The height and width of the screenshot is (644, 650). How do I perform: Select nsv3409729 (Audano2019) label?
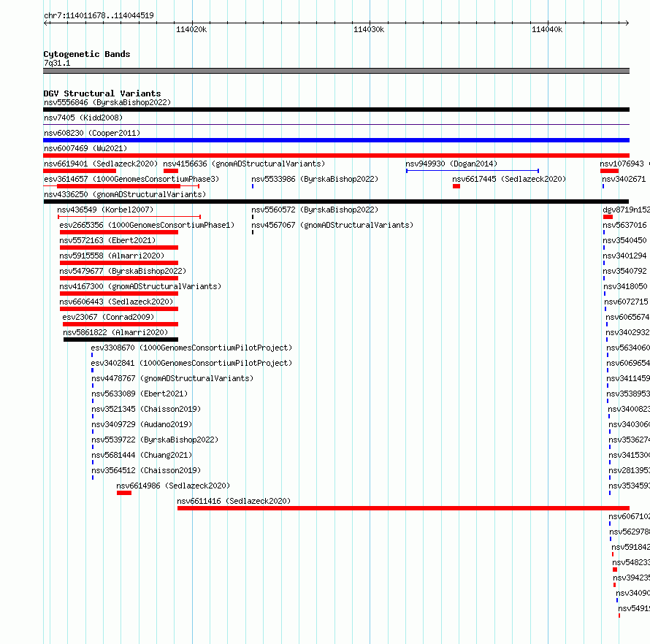pyautogui.click(x=142, y=424)
